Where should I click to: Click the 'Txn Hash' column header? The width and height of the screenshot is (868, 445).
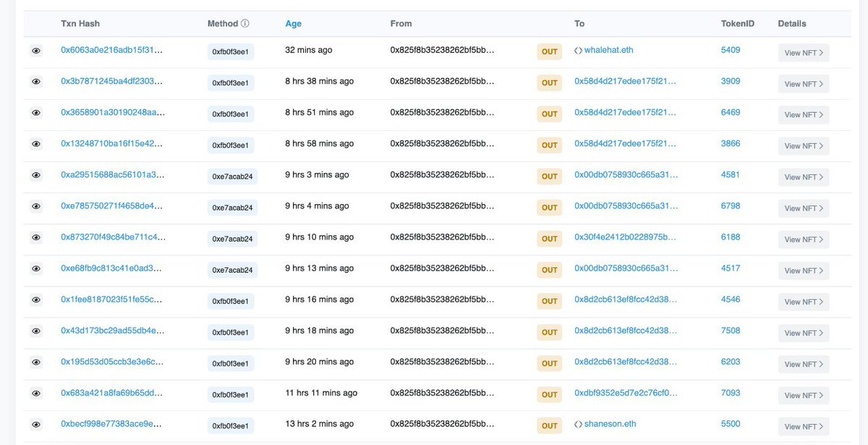(80, 24)
